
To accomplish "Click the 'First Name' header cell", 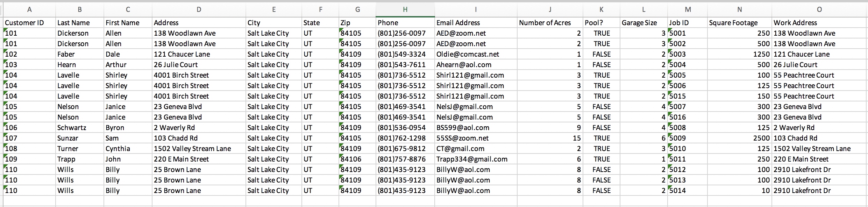I will [x=128, y=23].
